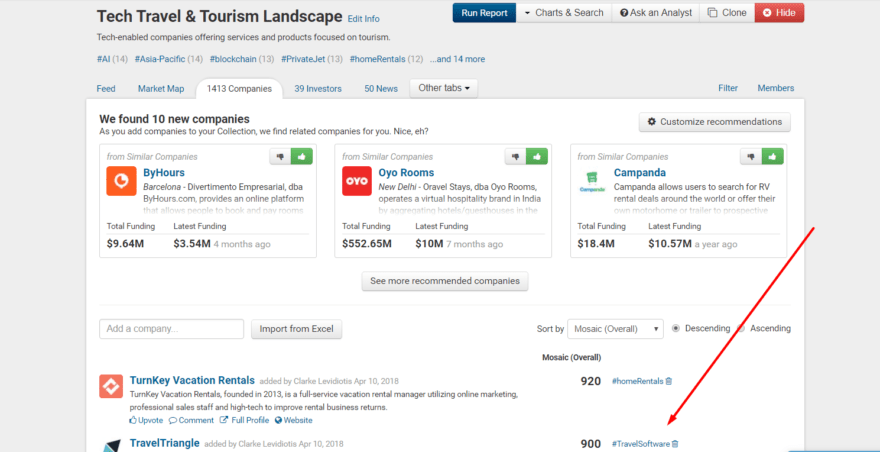Thumbs up the Oyo Rooms recommendation
The height and width of the screenshot is (452, 880).
[539, 157]
